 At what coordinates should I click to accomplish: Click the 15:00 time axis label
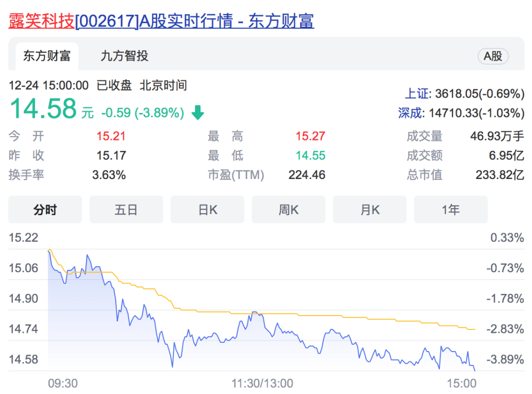[x=462, y=384]
